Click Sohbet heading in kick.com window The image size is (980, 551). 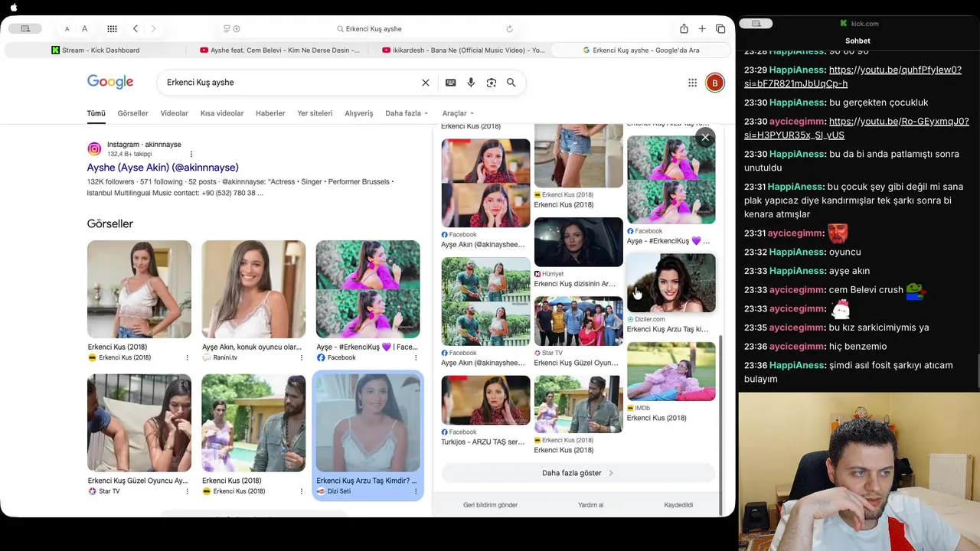point(857,41)
